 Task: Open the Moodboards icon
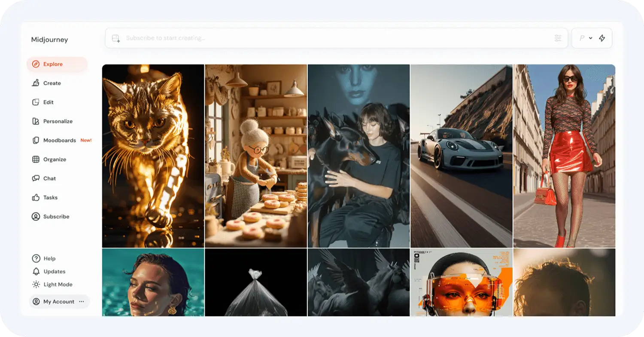tap(36, 140)
